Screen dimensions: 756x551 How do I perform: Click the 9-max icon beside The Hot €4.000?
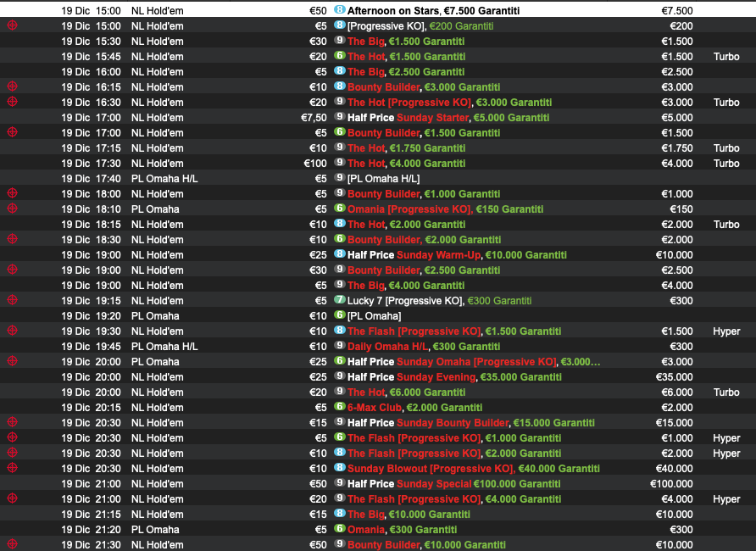pos(339,163)
